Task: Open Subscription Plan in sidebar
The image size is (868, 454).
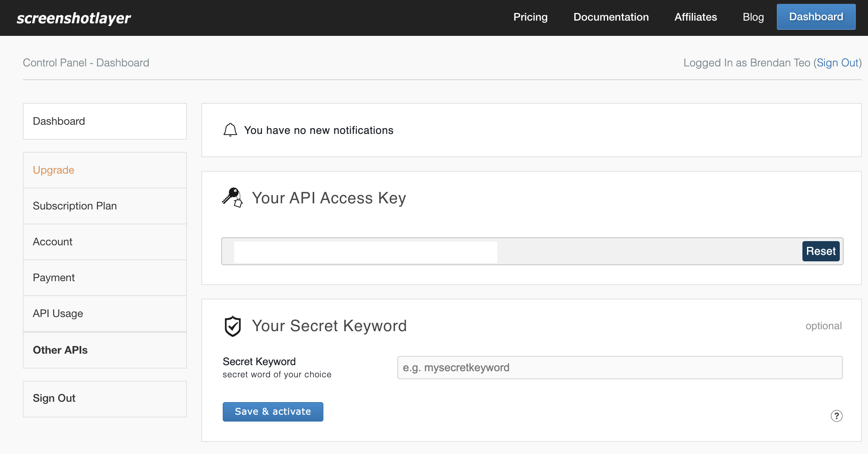Action: pos(105,206)
